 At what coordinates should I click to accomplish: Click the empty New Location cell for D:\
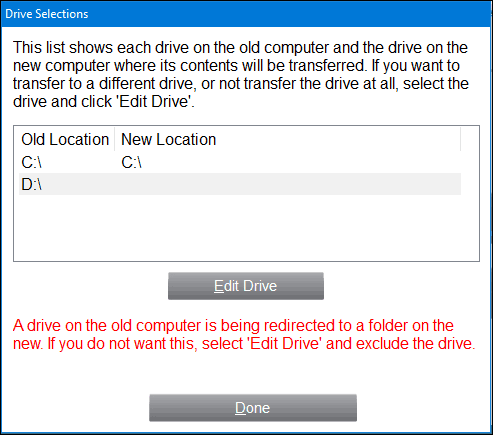(x=287, y=184)
